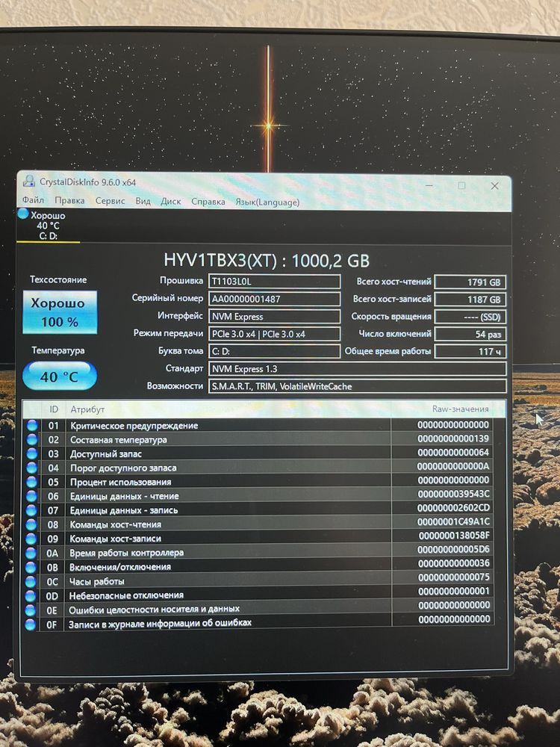Click power-on count value 54 раз

tap(470, 335)
